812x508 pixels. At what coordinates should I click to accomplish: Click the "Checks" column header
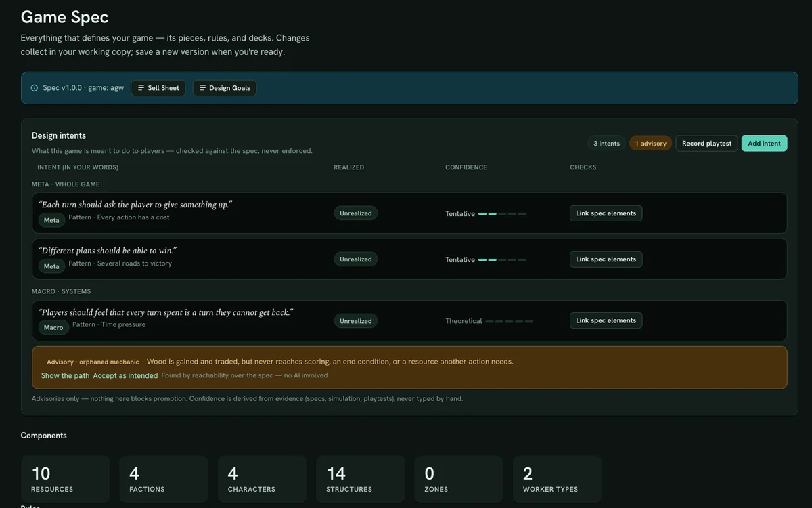[x=583, y=167]
